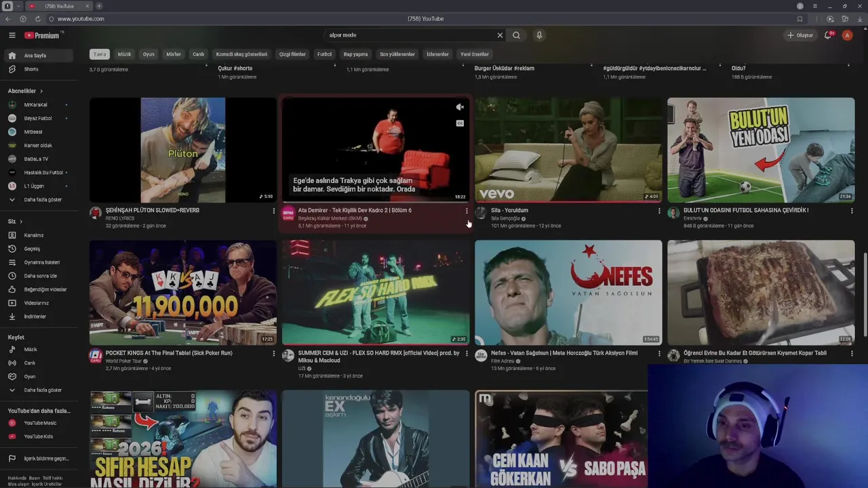Open the POCKET KINGS poker thumbnail
The image size is (868, 488).
183,292
